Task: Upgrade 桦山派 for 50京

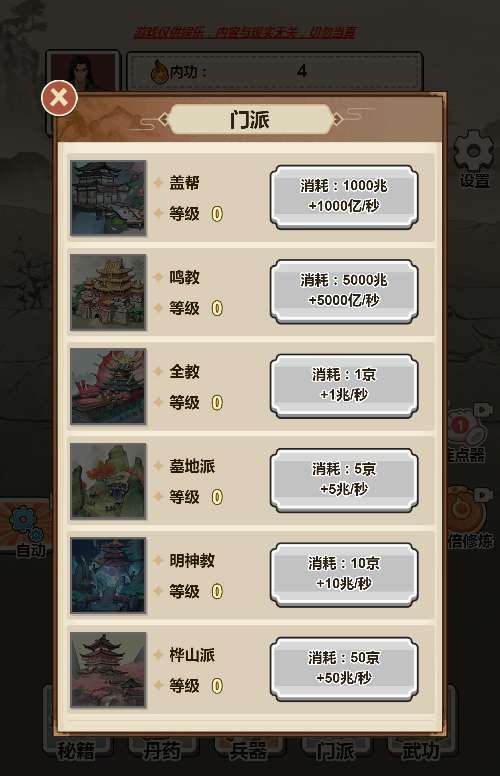Action: coord(344,669)
